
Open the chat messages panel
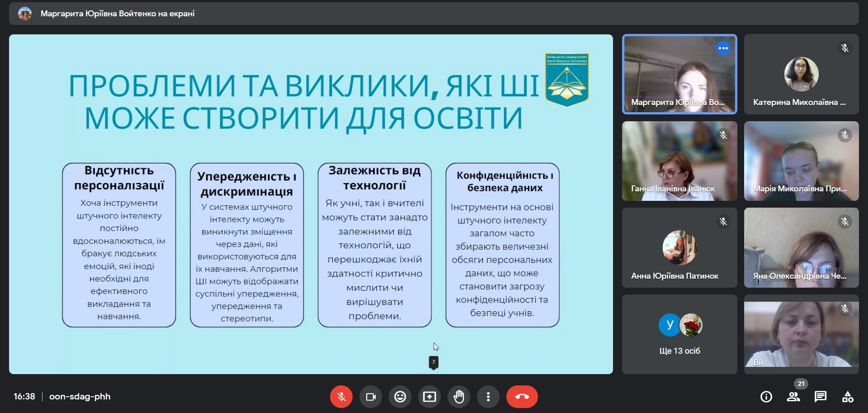821,397
